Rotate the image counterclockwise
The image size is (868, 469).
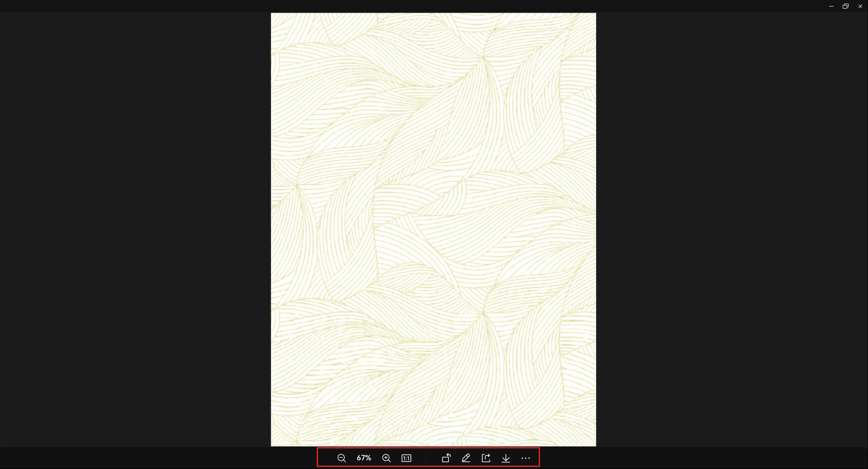coord(446,458)
